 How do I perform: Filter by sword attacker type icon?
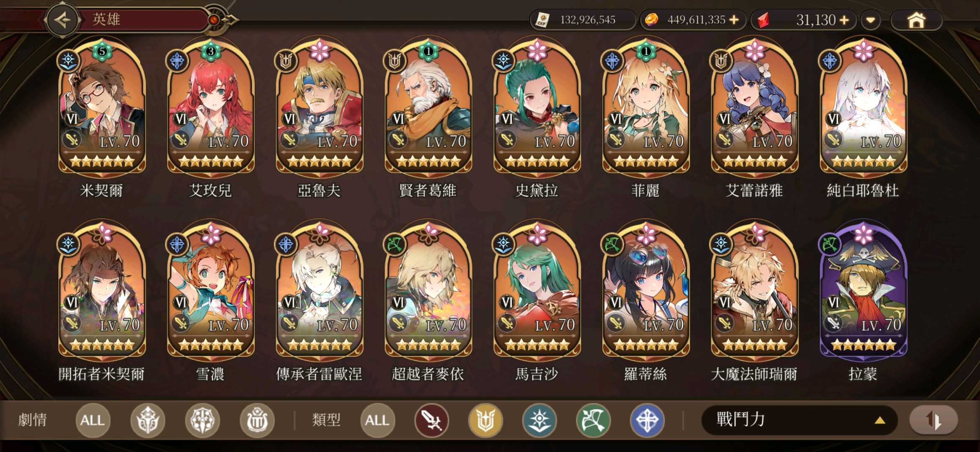pos(431,420)
